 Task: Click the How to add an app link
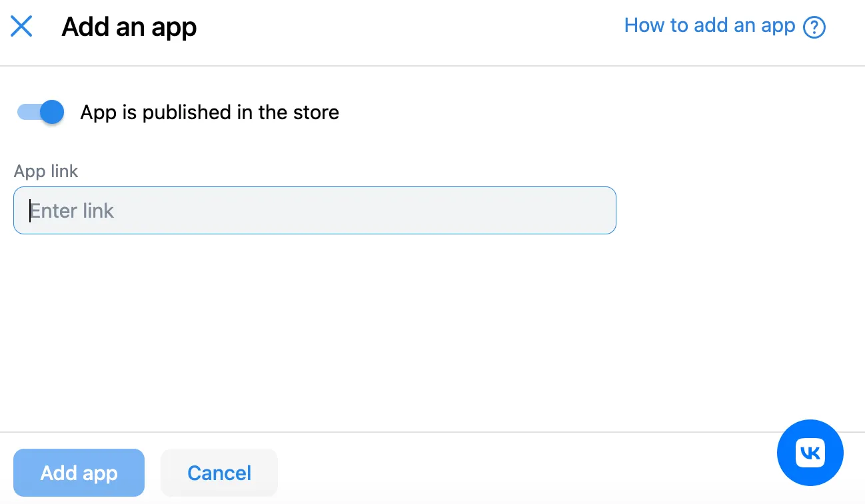(x=708, y=25)
